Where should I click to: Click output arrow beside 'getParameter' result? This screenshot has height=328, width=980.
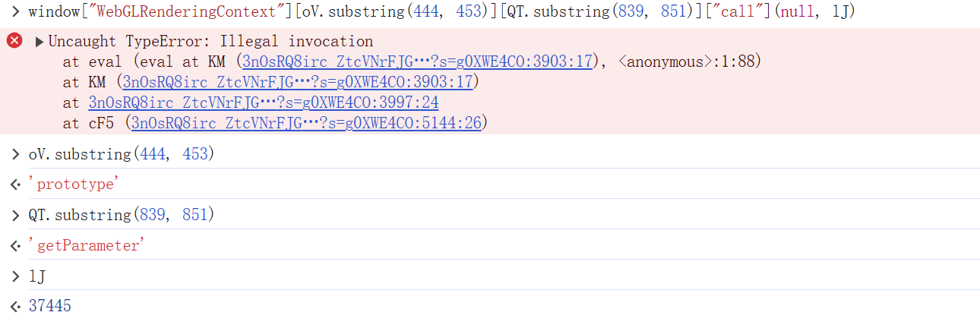click(x=14, y=245)
